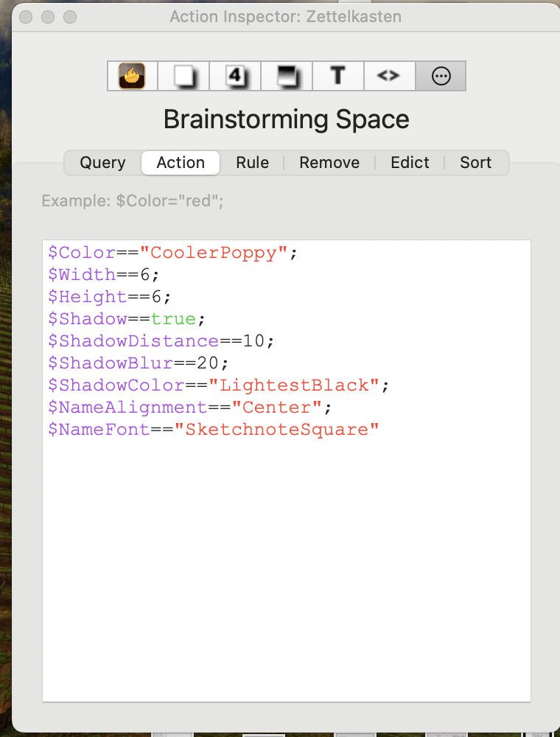Viewport: 560px width, 737px height.
Task: Open the angle brackets export inspector
Action: pyautogui.click(x=389, y=76)
